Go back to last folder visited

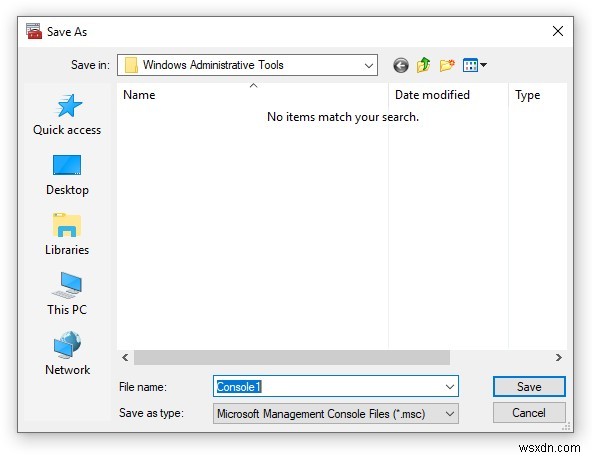coord(401,65)
